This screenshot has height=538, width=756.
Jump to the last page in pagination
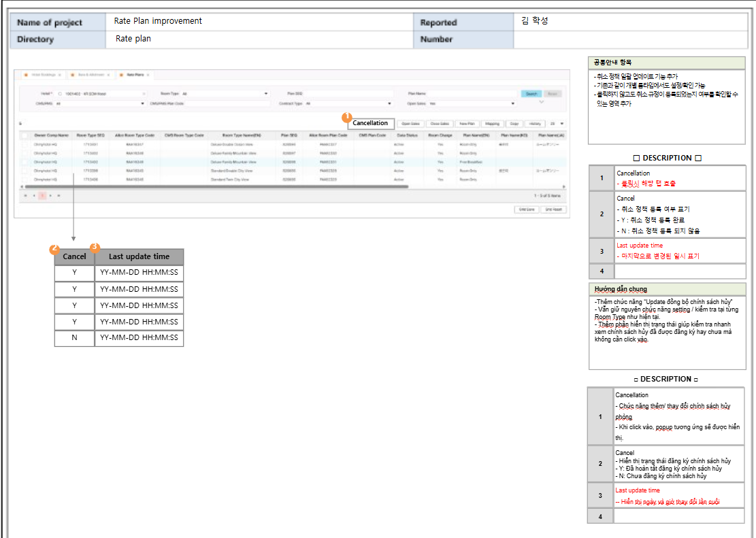[x=59, y=195]
